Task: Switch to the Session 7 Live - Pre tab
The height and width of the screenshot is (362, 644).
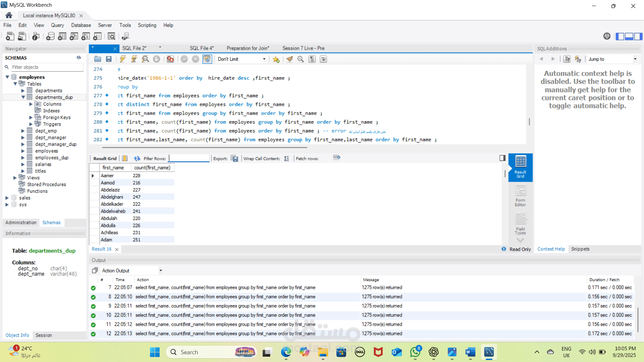Action: (x=303, y=48)
